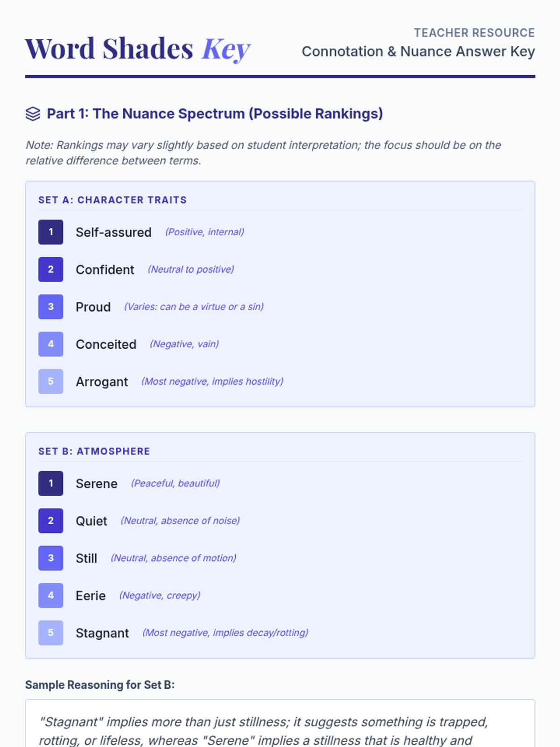This screenshot has width=560, height=747.
Task: Click number 3 badge beside Proud
Action: [51, 307]
